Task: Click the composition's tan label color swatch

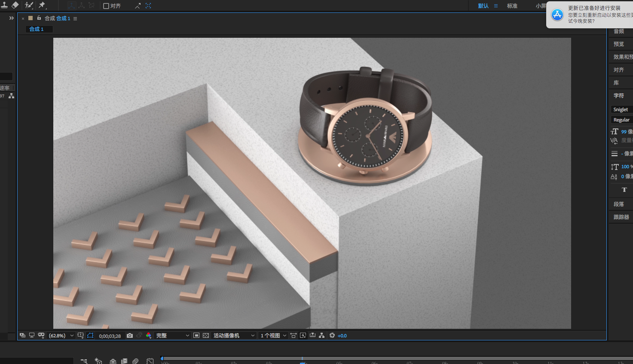Action: (31, 18)
